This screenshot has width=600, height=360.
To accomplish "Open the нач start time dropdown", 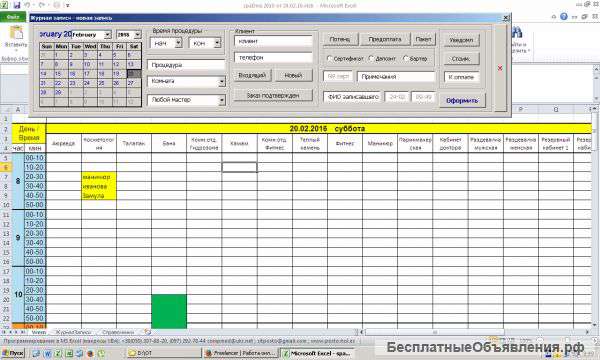I will (179, 43).
